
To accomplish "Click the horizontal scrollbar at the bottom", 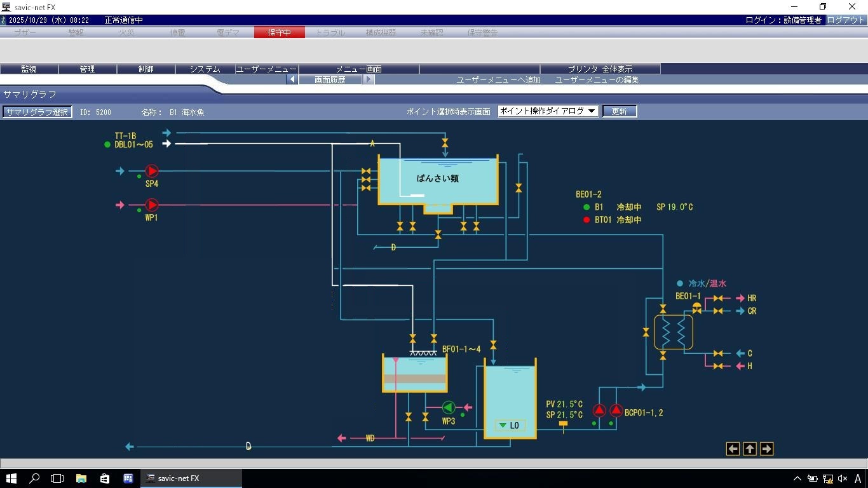I will 434,463.
